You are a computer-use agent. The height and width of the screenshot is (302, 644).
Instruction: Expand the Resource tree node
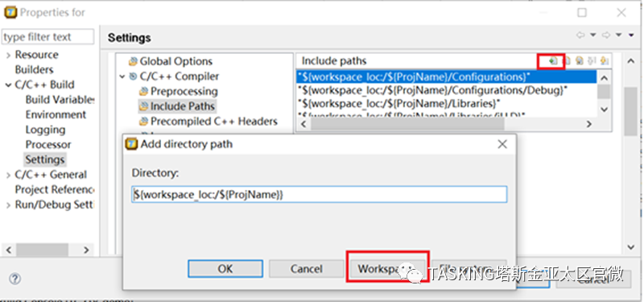point(8,55)
